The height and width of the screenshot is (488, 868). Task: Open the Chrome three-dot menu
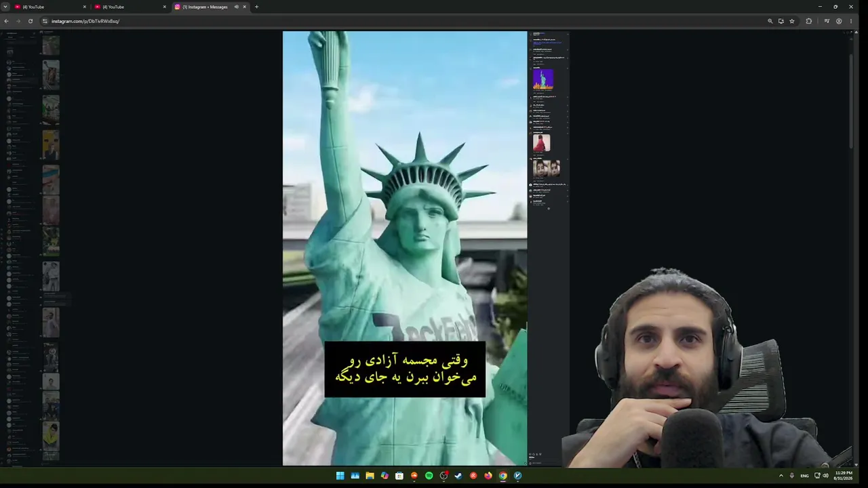(851, 21)
